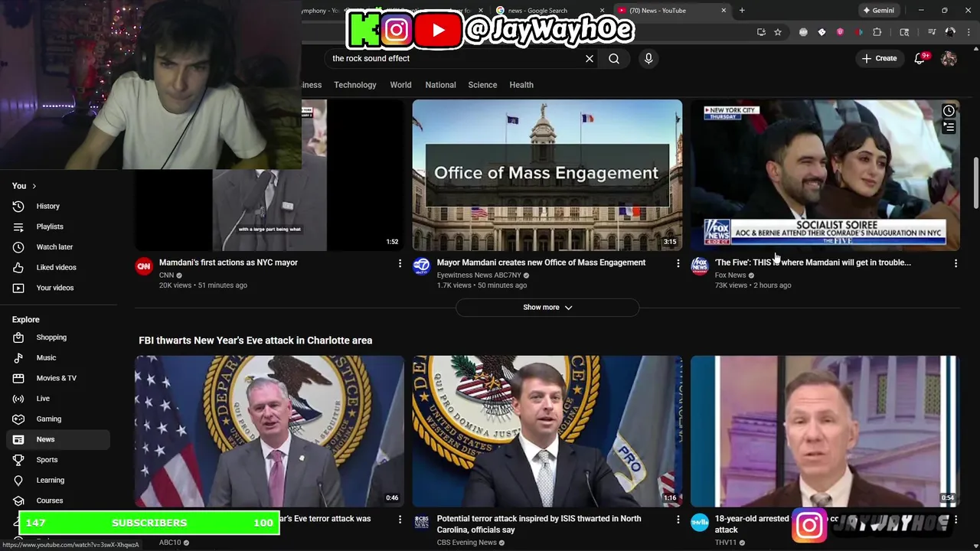The image size is (980, 551).
Task: Clear the search box text
Action: (590, 58)
